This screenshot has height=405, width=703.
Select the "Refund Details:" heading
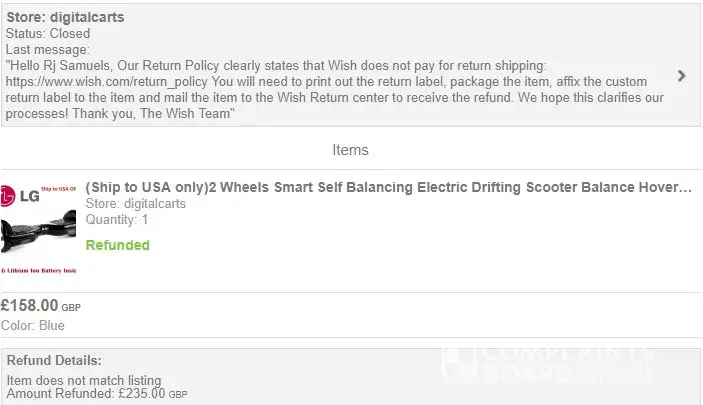[54, 360]
